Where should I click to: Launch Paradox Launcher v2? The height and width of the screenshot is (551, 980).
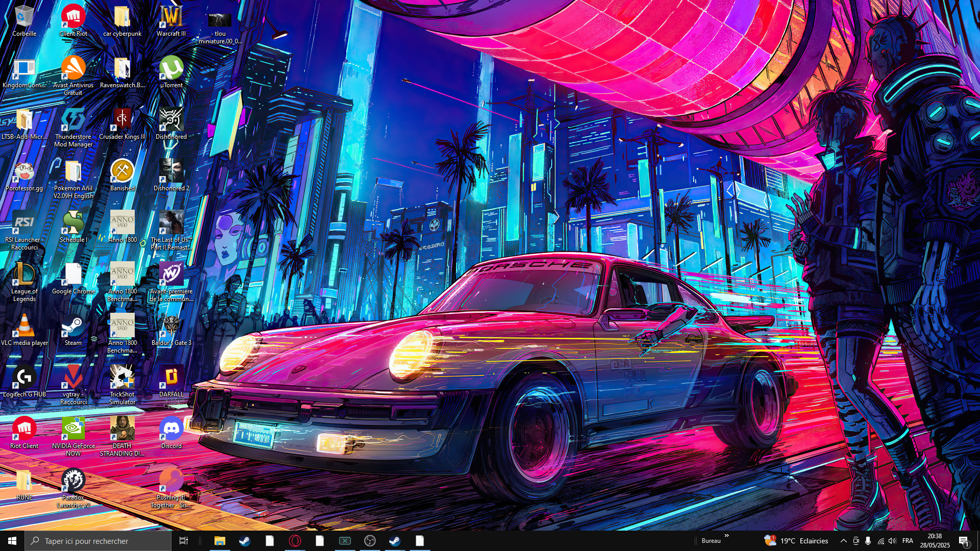[x=73, y=488]
